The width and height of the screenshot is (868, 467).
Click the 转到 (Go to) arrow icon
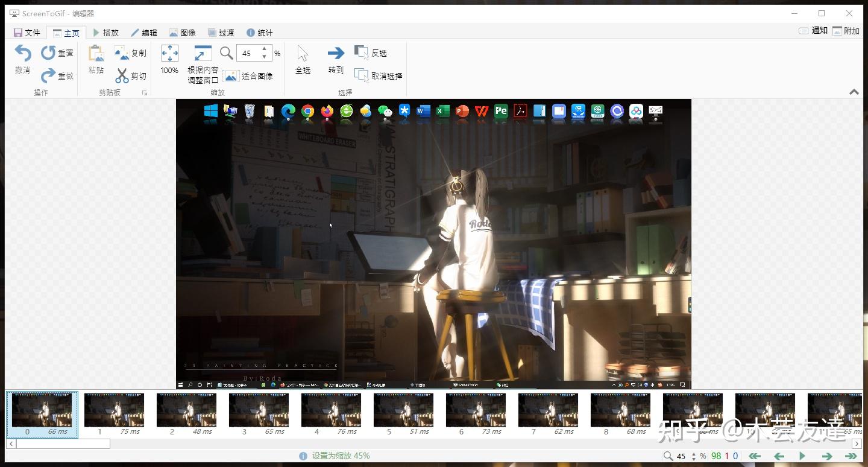point(336,54)
